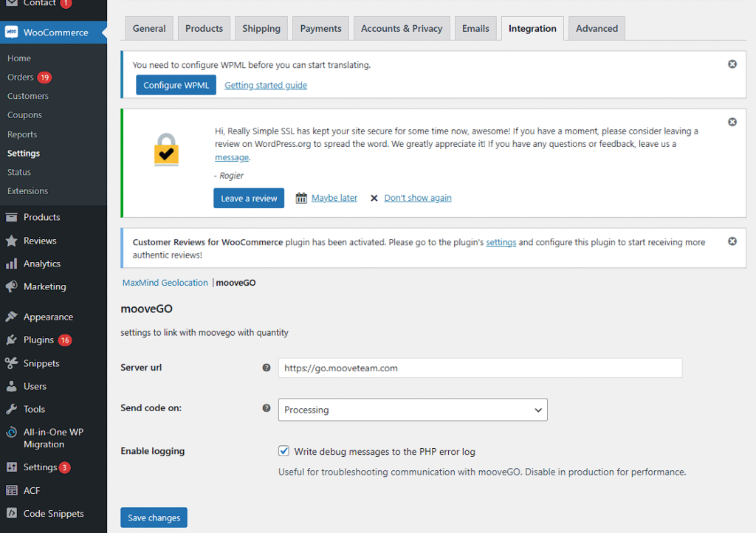Switch to the General tab
Screen dimensions: 756x533
[149, 29]
